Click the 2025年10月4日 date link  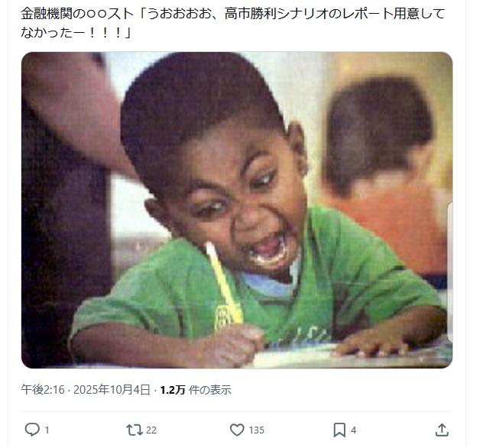point(112,390)
